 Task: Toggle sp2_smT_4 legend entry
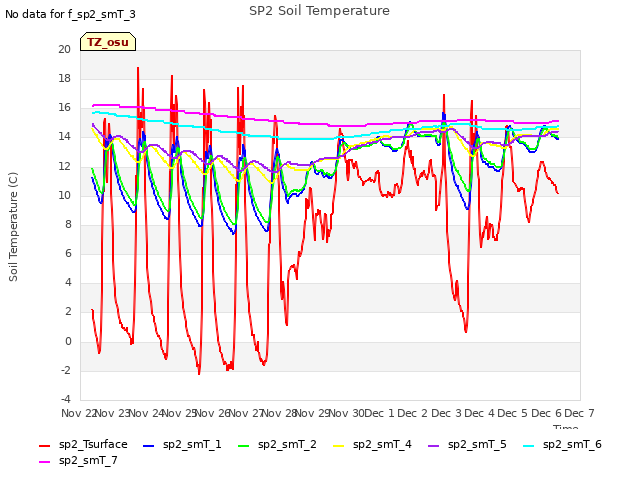coord(372,444)
